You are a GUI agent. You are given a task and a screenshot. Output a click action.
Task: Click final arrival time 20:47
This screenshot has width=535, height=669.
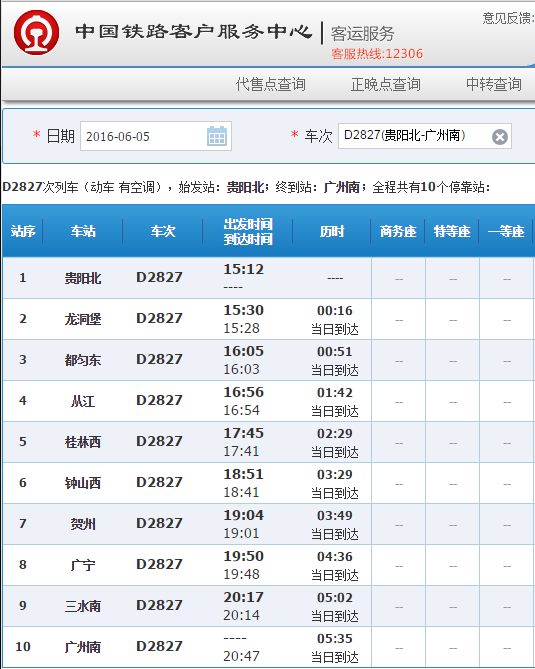pos(241,656)
